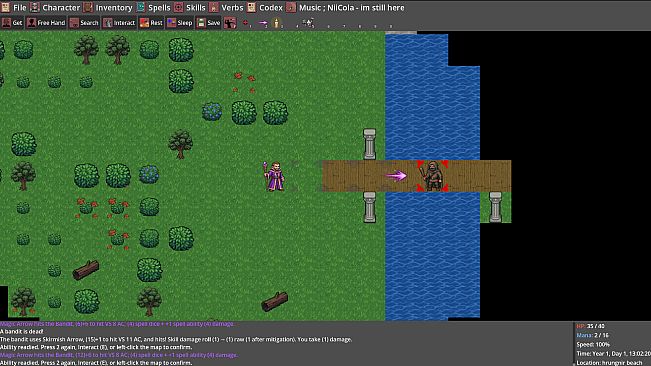Select the magic arrow ability in hotbar slot 2

[262, 23]
